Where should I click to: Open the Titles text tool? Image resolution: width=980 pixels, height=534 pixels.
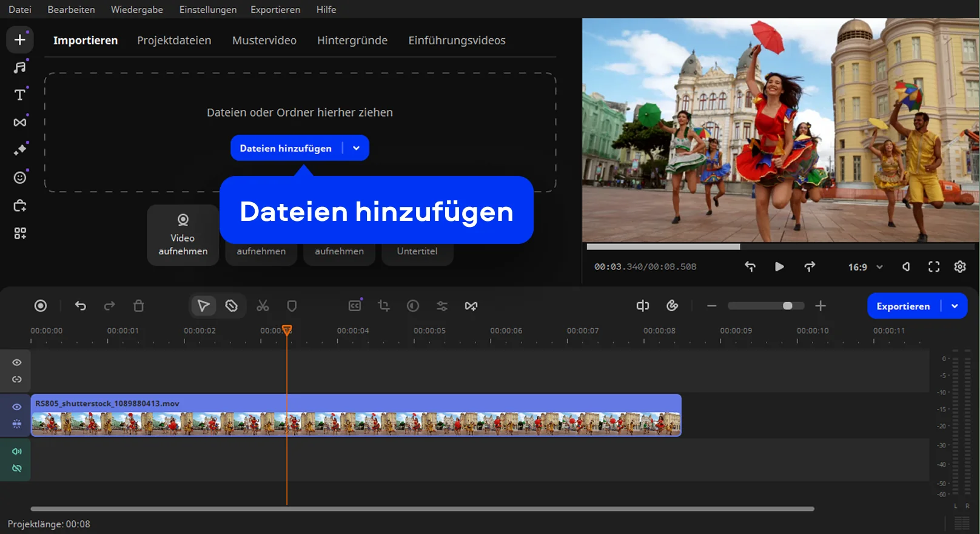pyautogui.click(x=20, y=95)
